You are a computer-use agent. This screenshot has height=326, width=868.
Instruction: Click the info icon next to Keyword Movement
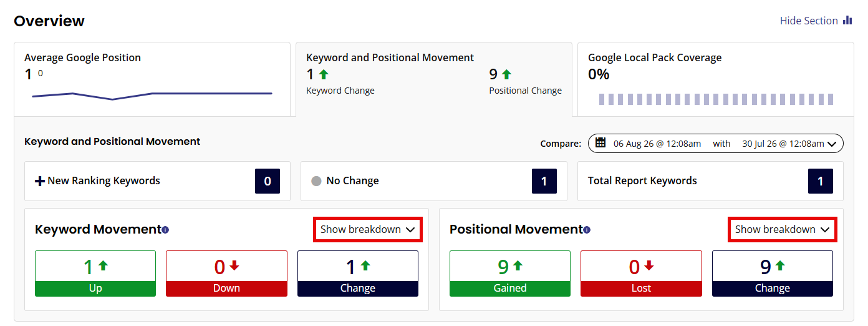tap(165, 230)
